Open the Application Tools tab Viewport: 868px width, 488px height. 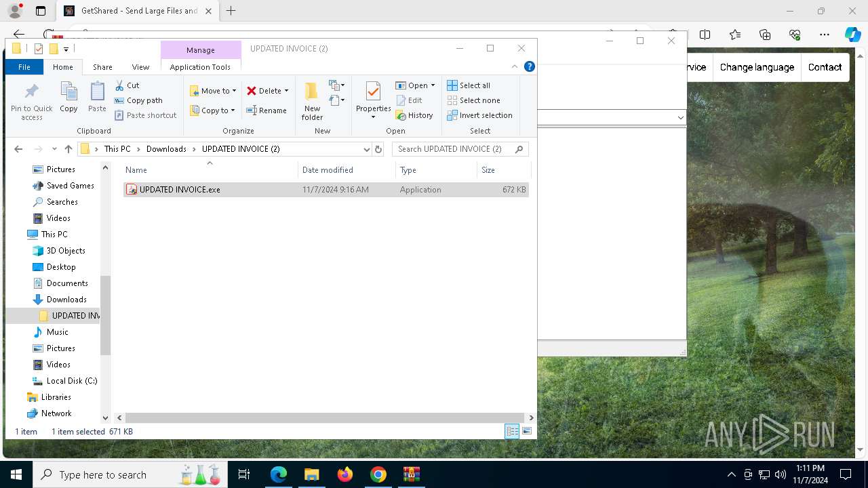[200, 67]
